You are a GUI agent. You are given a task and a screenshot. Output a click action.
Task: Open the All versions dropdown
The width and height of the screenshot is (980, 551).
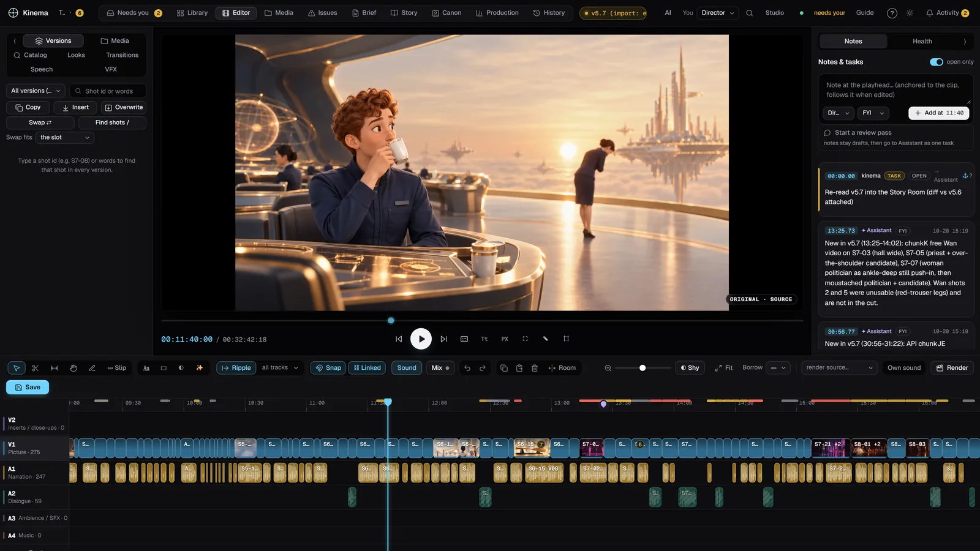tap(36, 91)
